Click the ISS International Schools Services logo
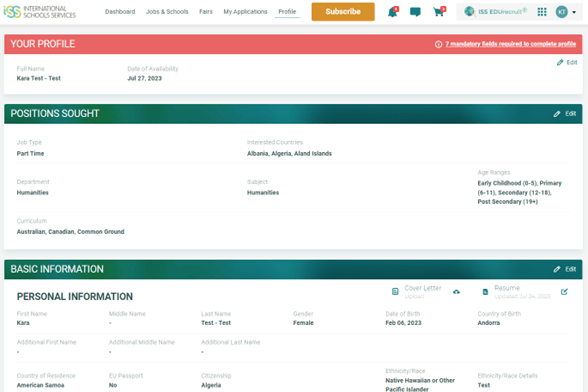The width and height of the screenshot is (588, 392). point(39,12)
